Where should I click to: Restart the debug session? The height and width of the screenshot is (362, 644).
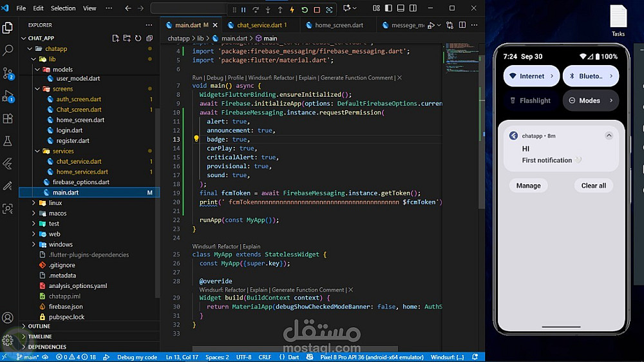tap(305, 10)
